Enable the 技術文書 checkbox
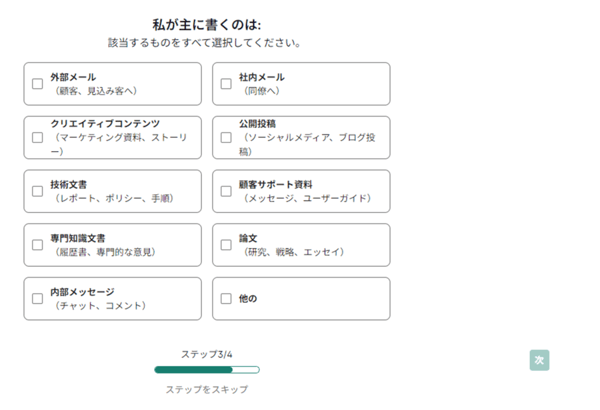 (38, 191)
